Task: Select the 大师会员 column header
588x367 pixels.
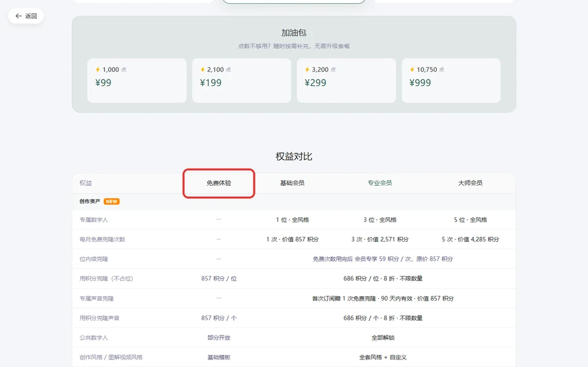Action: coord(470,183)
